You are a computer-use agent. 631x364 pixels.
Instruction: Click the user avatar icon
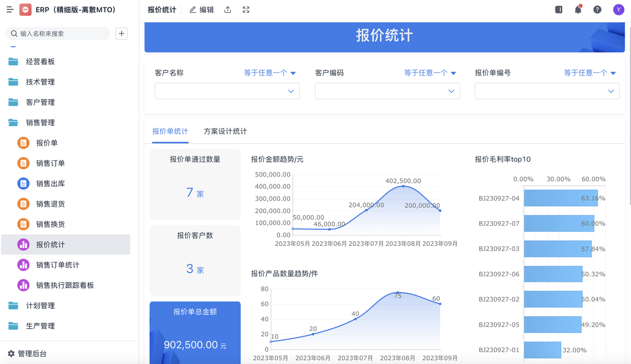618,9
